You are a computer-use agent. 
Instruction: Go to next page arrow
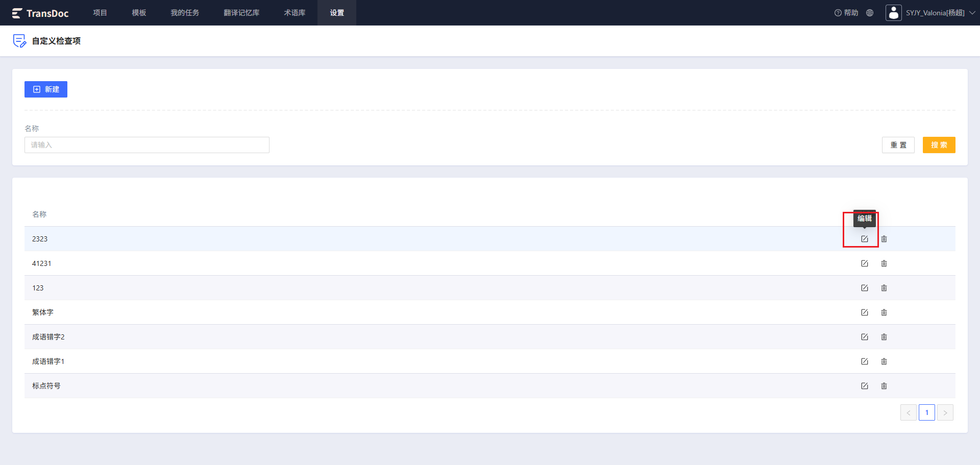click(x=945, y=412)
